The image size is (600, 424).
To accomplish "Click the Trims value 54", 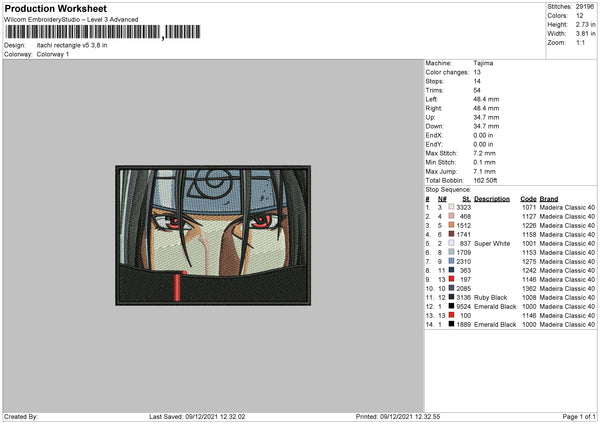I will pyautogui.click(x=477, y=90).
